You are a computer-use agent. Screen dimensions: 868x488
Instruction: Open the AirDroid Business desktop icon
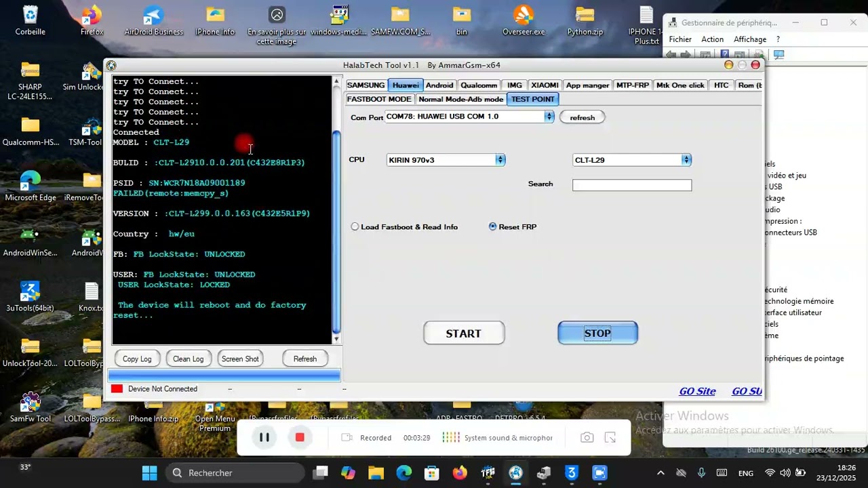154,20
